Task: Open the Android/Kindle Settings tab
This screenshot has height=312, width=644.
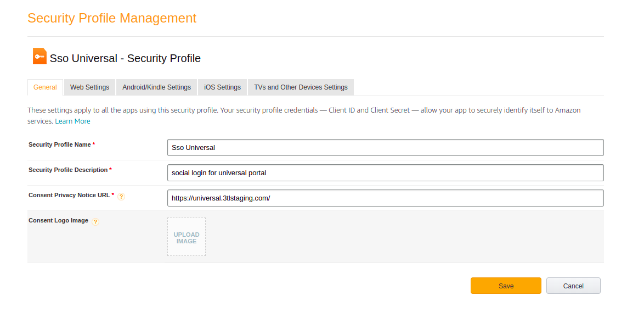Action: point(156,87)
